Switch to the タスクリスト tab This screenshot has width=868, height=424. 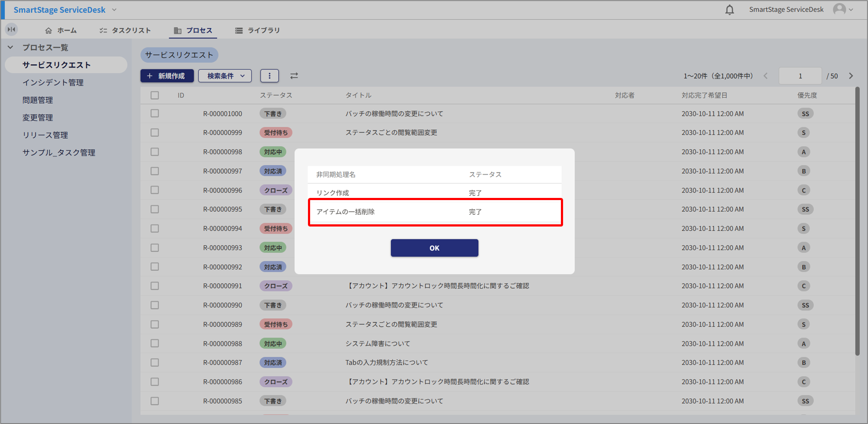point(125,30)
